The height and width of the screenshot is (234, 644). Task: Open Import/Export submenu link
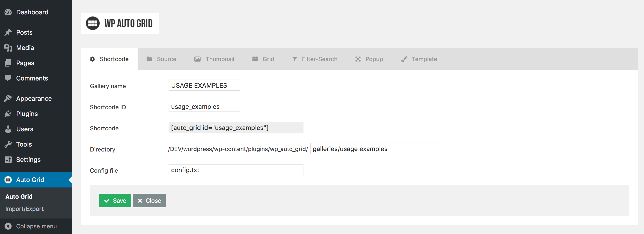click(25, 209)
